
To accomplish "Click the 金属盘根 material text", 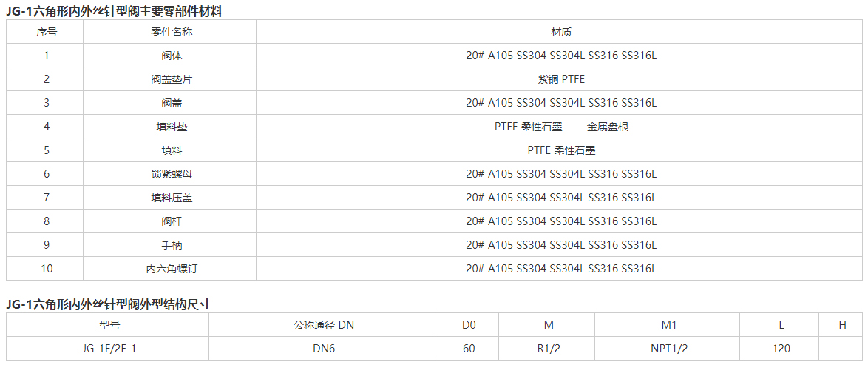I will point(608,127).
